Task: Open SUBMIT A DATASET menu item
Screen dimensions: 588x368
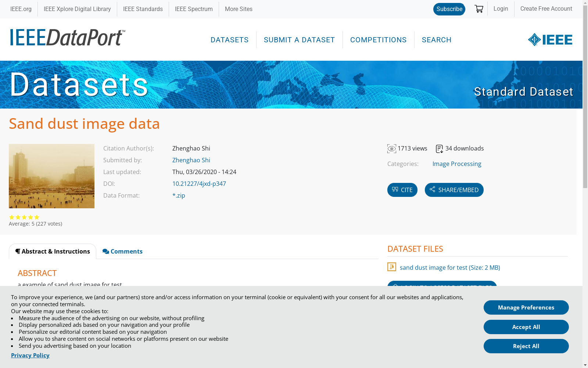Action: click(299, 40)
